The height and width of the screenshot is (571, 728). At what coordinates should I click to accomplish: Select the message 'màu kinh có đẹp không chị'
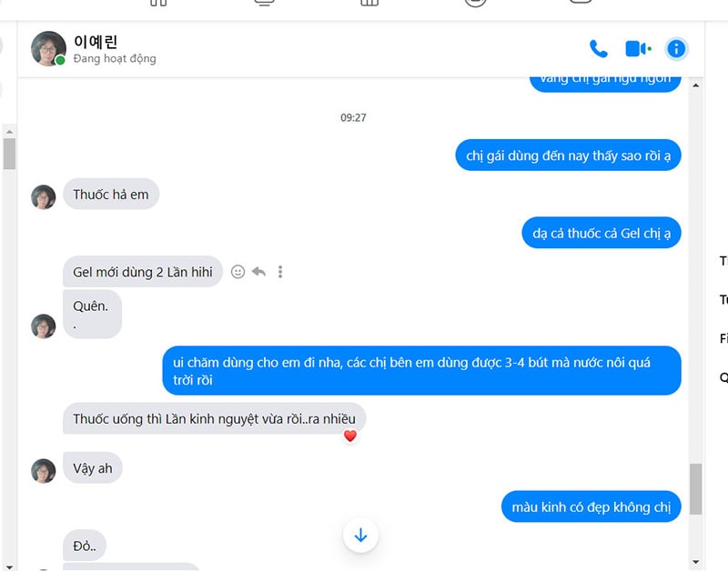tap(591, 506)
